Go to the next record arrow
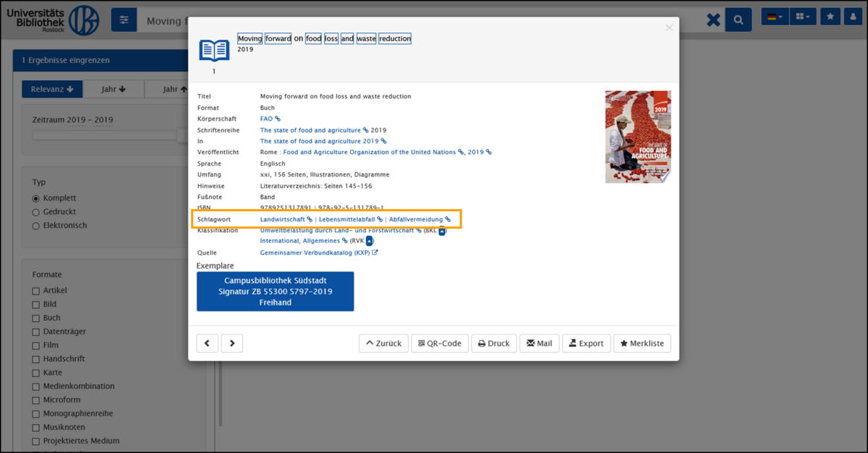This screenshot has width=868, height=453. pos(232,343)
